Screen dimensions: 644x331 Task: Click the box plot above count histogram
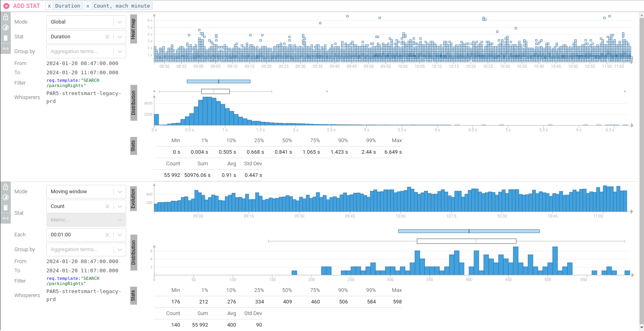(x=467, y=241)
